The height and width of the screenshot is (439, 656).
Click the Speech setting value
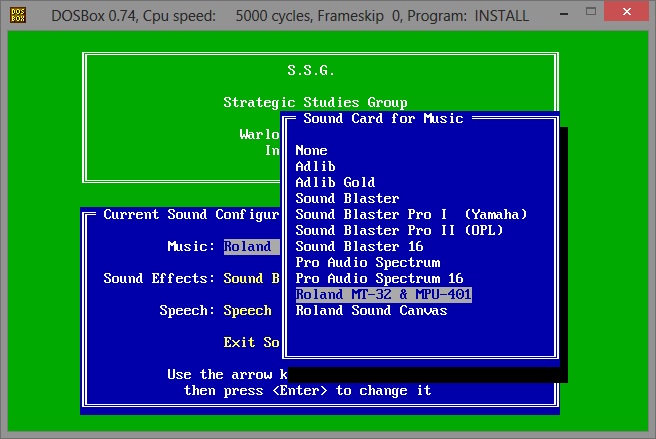(248, 310)
